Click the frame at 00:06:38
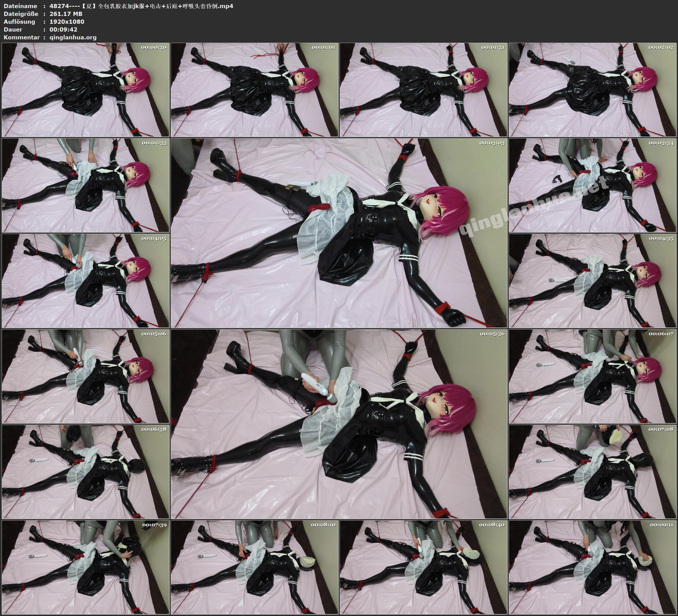678x616 pixels. pyautogui.click(x=85, y=472)
